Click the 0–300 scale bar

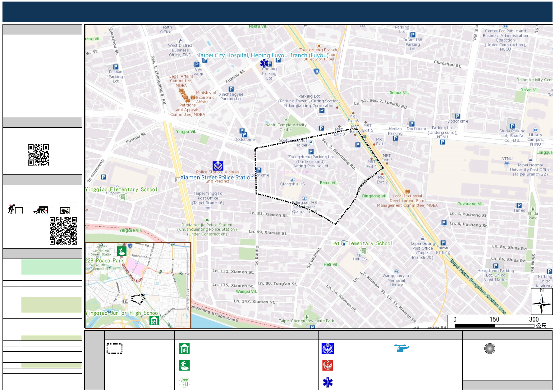click(494, 326)
